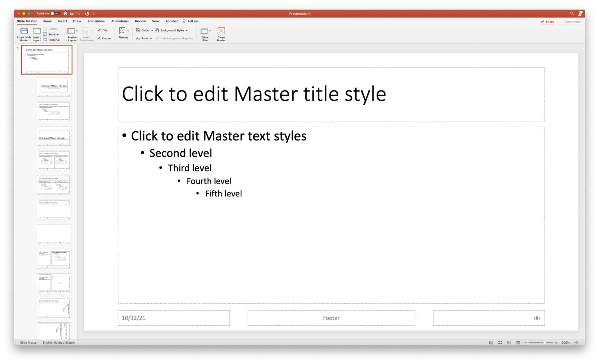Click the Footer placeholder
Viewport: 599px width, 364px height.
(331, 318)
